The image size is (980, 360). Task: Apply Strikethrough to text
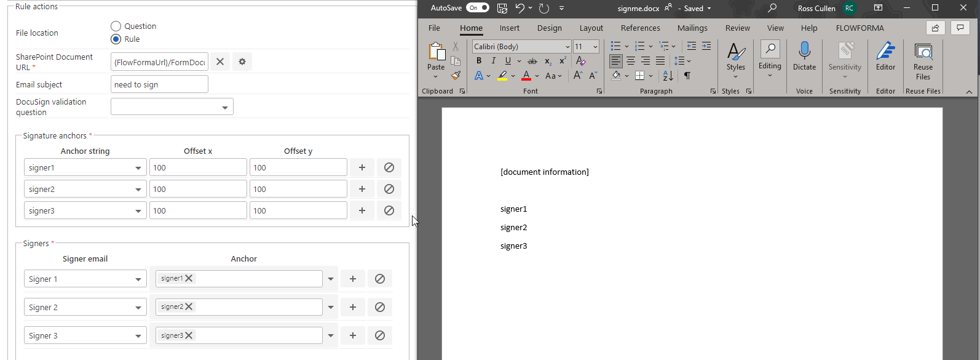point(532,61)
